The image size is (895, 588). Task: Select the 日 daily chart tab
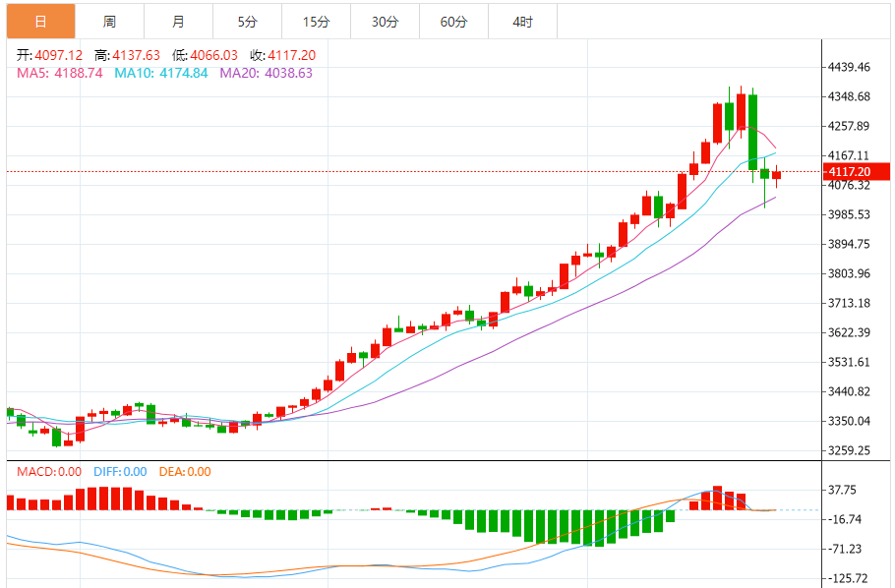pos(41,22)
